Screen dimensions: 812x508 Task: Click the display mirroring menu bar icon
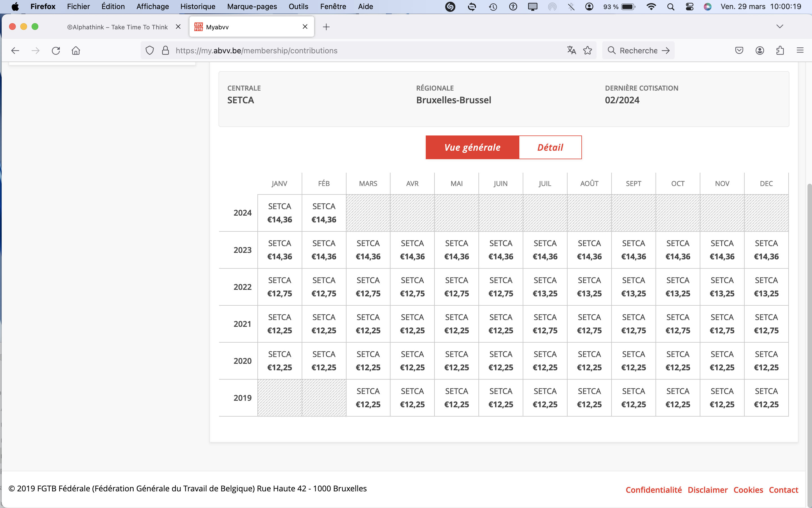(x=533, y=6)
